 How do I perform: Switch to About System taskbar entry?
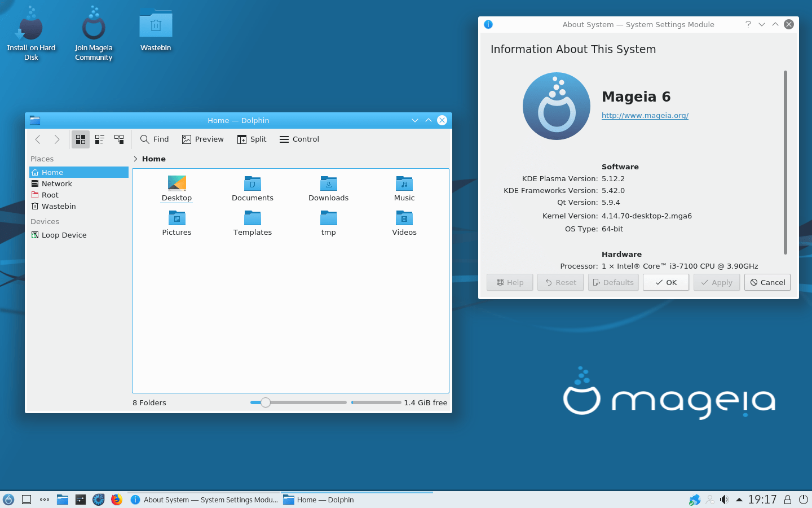click(x=204, y=500)
